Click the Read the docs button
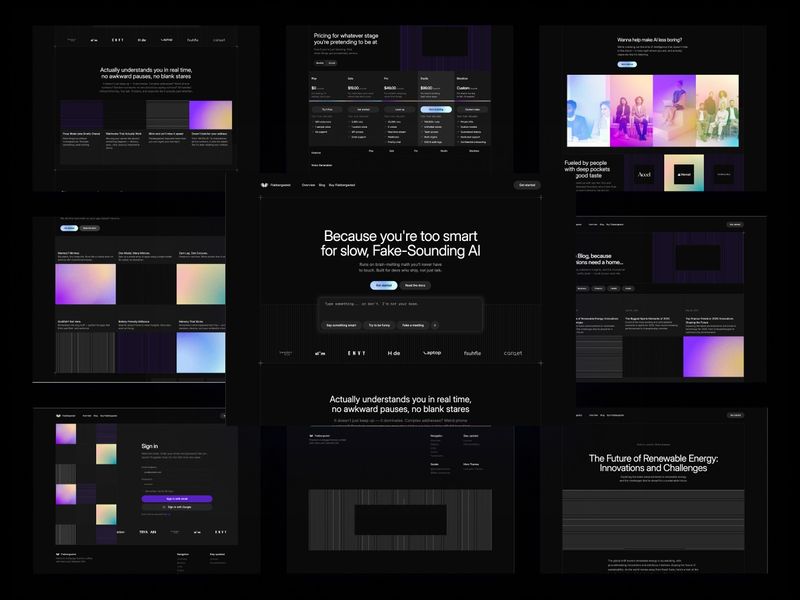Image resolution: width=800 pixels, height=600 pixels. (x=416, y=286)
